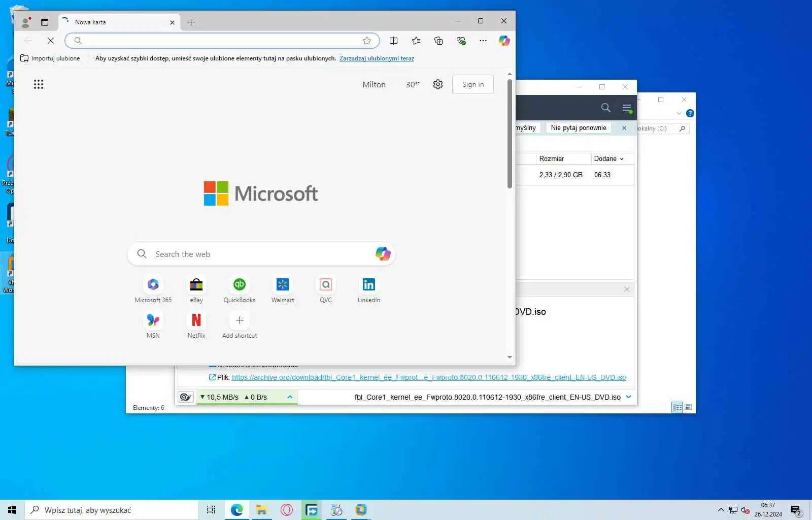
Task: Open the Netflix shortcut
Action: [x=196, y=326]
